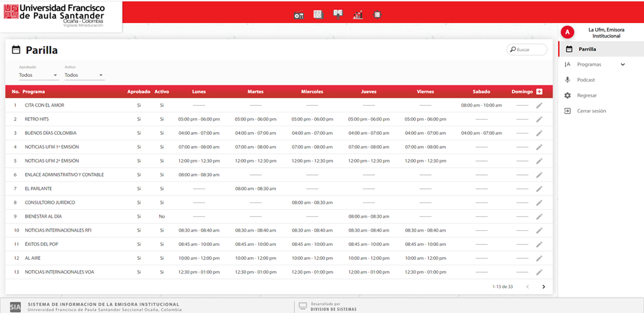This screenshot has width=644, height=313.
Task: Click pencil icon for BIENESTAR AL DÍA
Action: pos(540,216)
